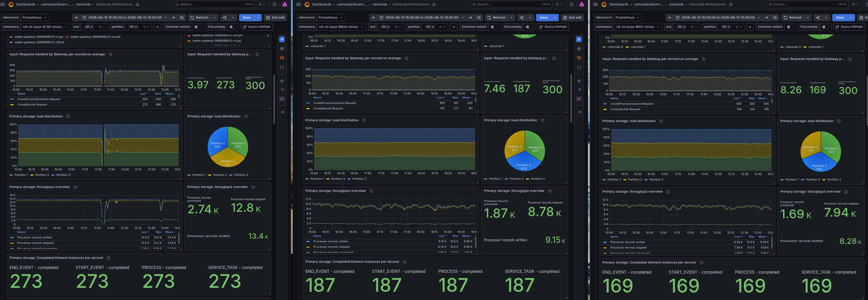Shift the time range backwards in the right window
868x300 pixels.
click(x=670, y=18)
